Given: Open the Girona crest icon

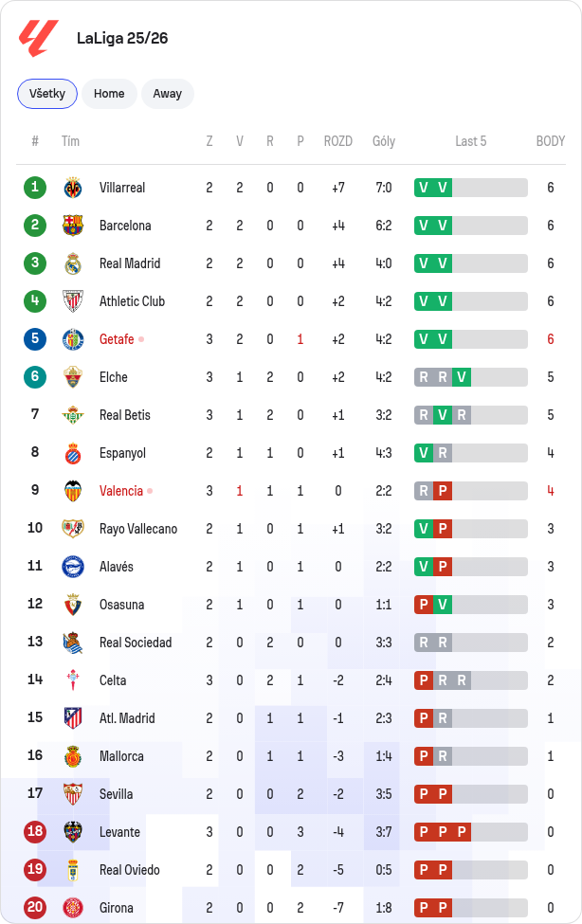Looking at the screenshot, I should 73,908.
